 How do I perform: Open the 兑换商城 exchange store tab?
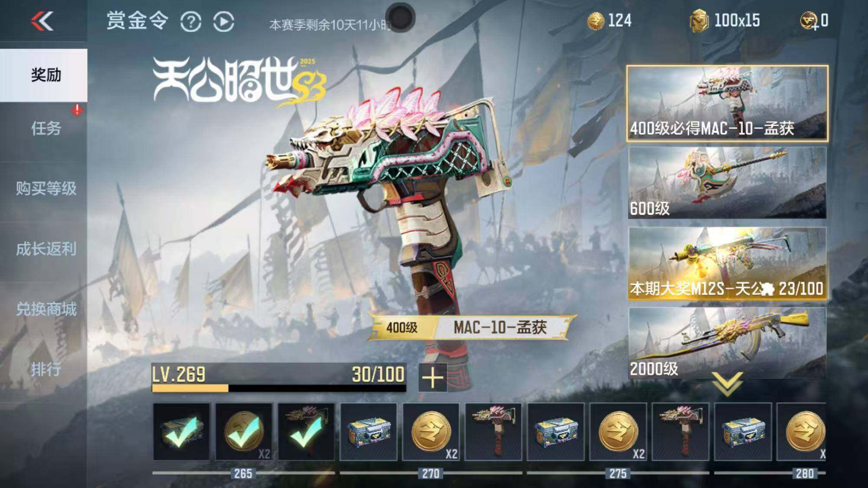click(46, 309)
